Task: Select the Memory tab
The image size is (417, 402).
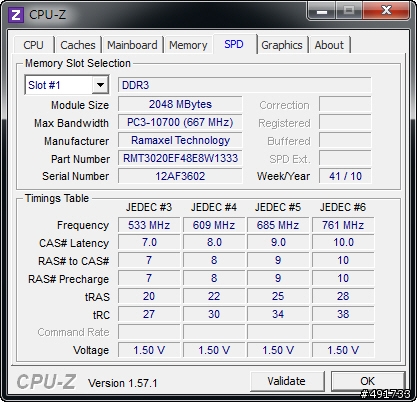Action: point(188,45)
